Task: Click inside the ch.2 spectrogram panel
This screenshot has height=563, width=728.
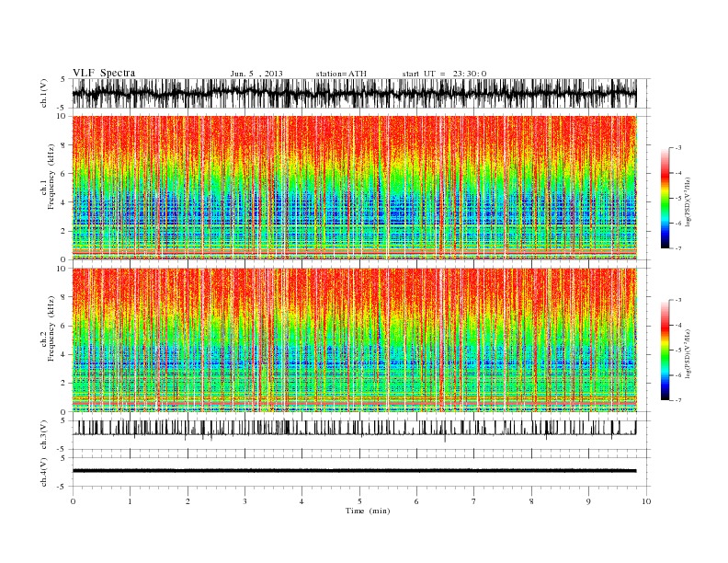Action: 354,340
